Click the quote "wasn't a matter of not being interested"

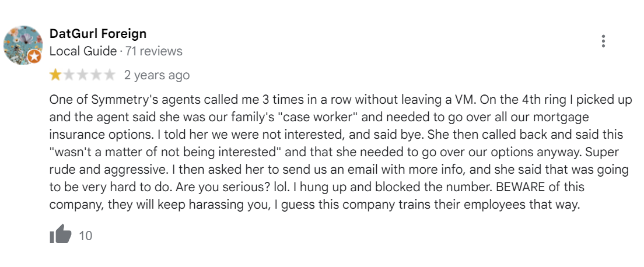[165, 152]
